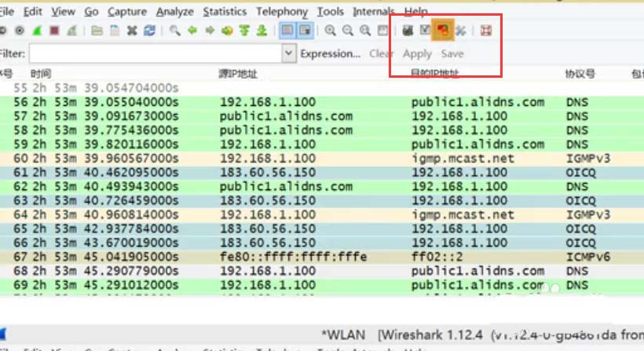Select packet 64 to igmp.mcast.net
644x351 pixels.
(x=322, y=214)
